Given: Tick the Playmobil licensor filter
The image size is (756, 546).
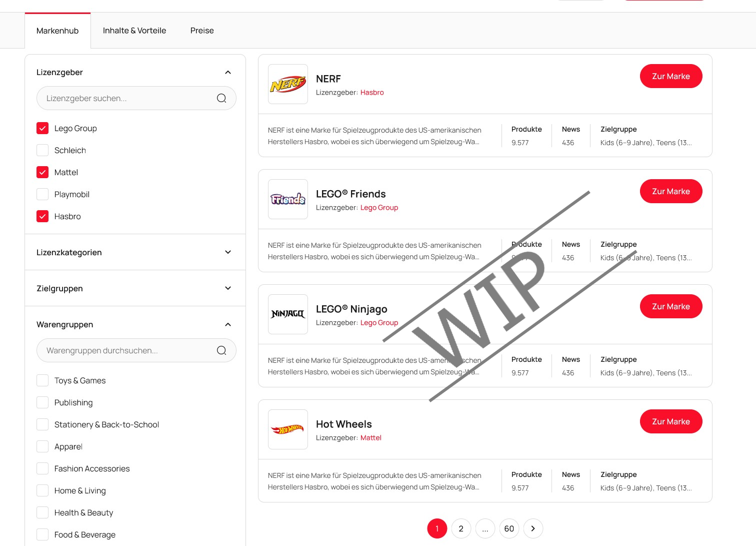Looking at the screenshot, I should pos(42,194).
